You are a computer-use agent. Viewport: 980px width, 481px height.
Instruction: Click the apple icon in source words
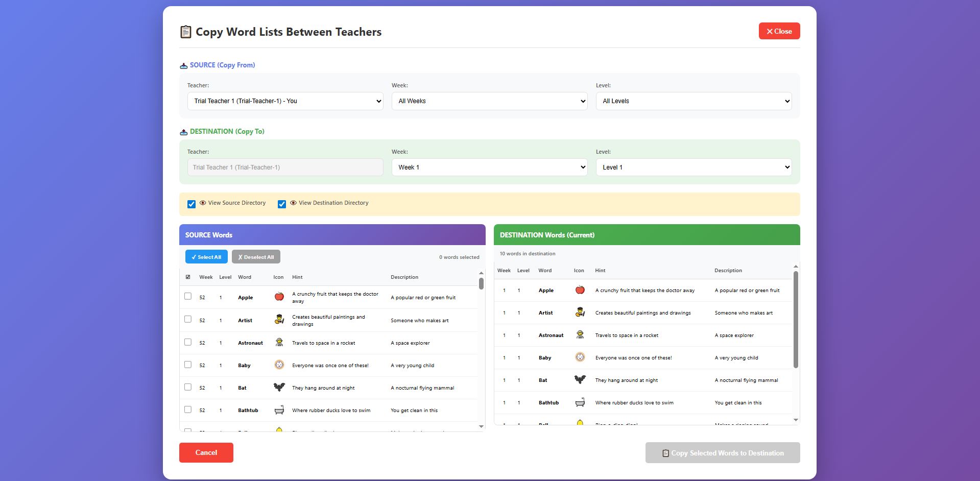pyautogui.click(x=279, y=297)
